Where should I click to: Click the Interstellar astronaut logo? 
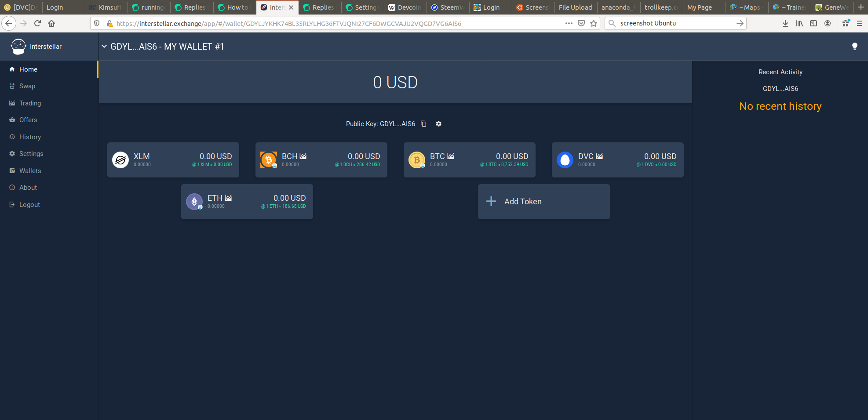[x=18, y=47]
